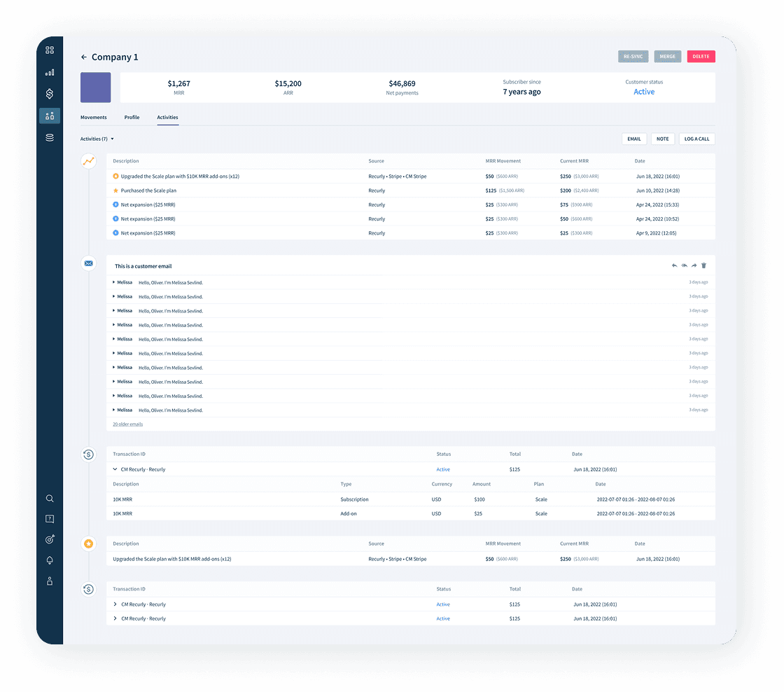Screen dimensions: 784x692
Task: Click the last transaction dollar timeline icon
Action: point(88,590)
